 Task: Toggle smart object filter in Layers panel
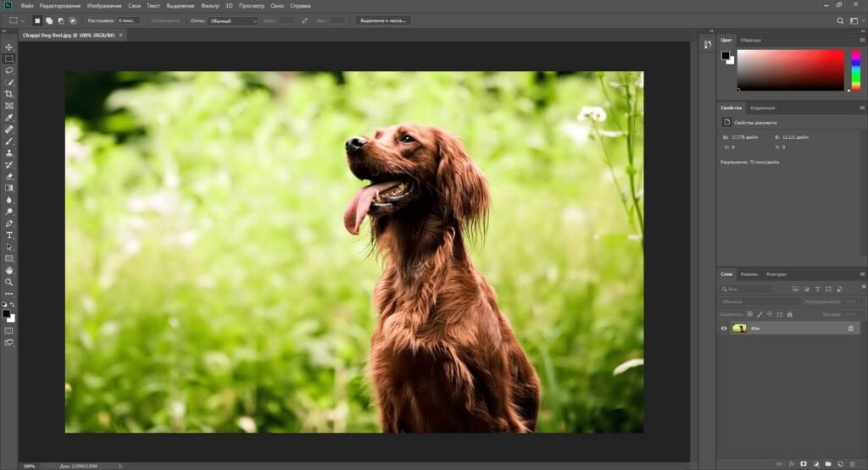840,289
